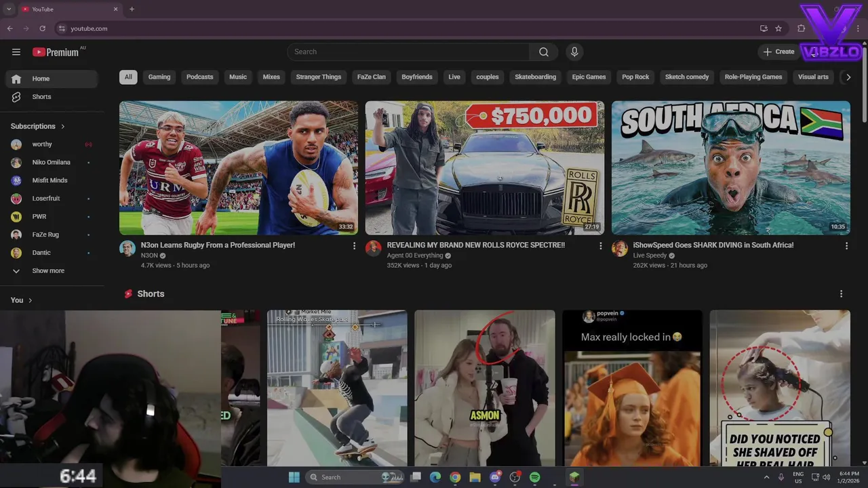The height and width of the screenshot is (488, 868).
Task: Go back with Chrome back arrow
Action: 9,28
